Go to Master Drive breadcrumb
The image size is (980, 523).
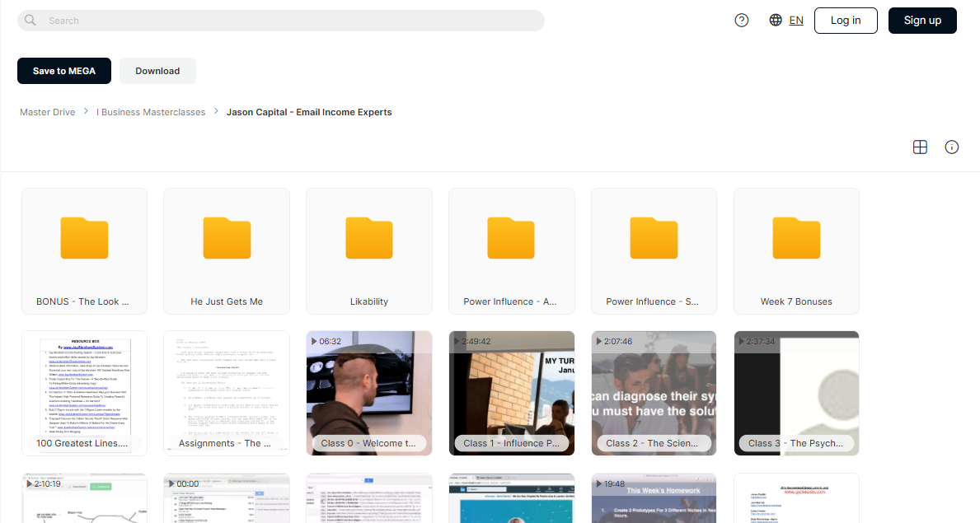(48, 112)
